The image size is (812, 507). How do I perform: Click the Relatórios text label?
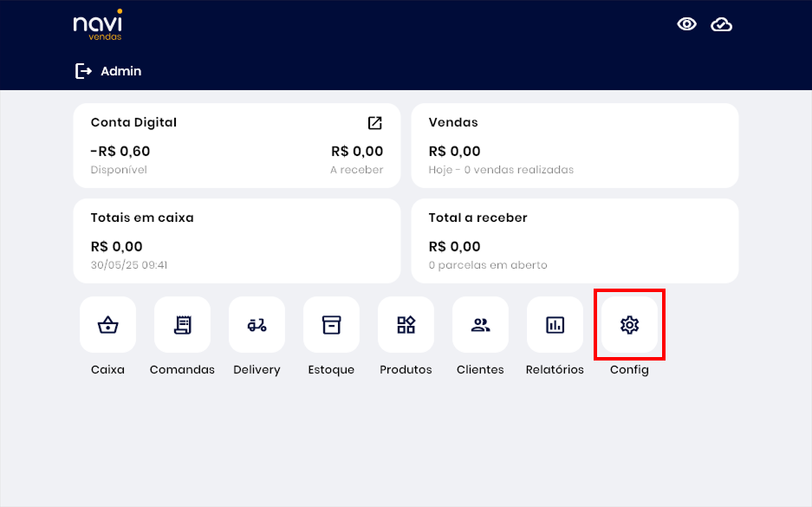pos(555,370)
